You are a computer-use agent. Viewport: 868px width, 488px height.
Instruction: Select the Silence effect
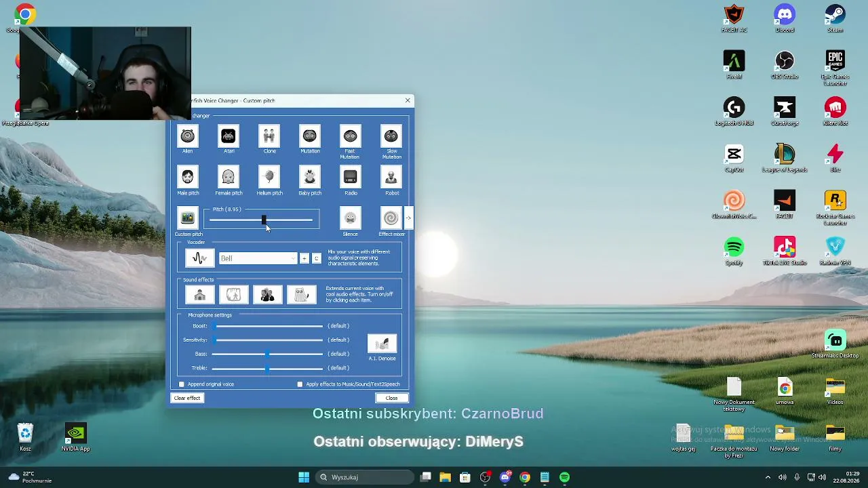coord(350,218)
